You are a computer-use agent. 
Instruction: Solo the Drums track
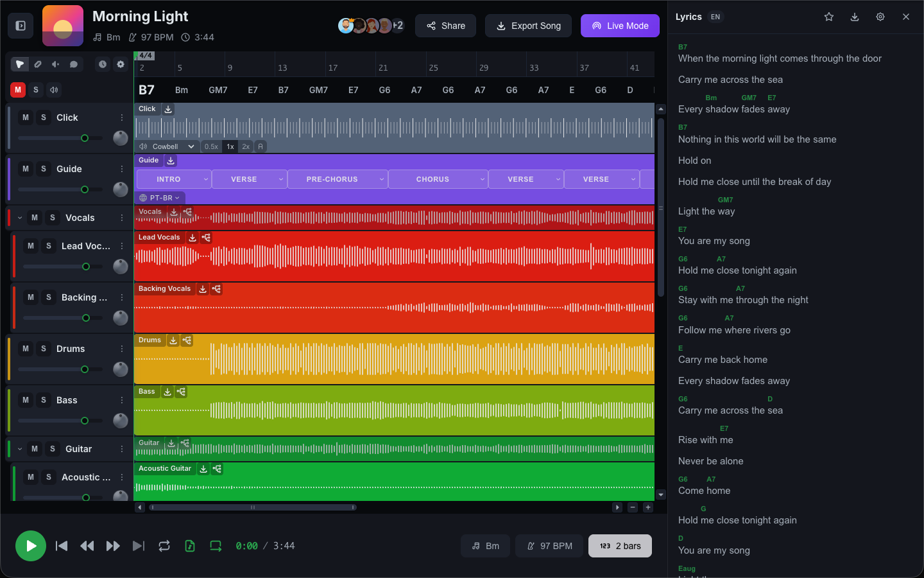coord(44,349)
